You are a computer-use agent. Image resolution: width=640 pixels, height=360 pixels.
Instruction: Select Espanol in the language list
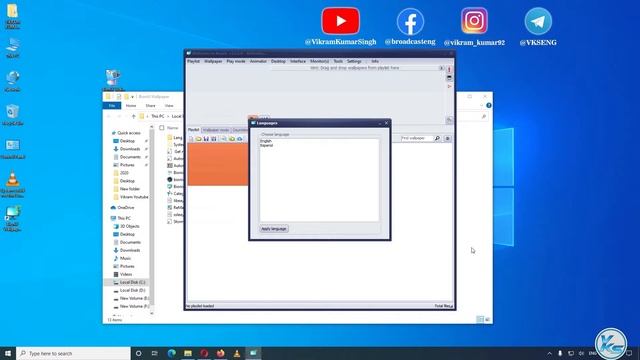pos(267,145)
